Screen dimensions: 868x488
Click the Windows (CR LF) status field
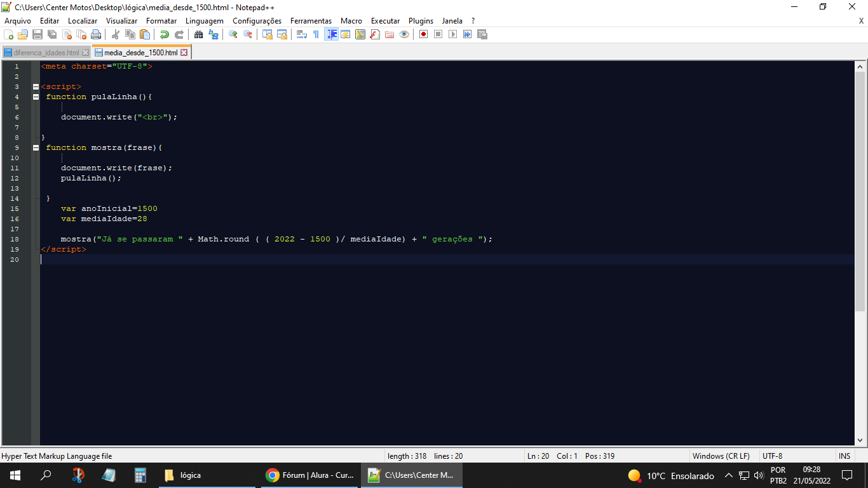pyautogui.click(x=721, y=456)
